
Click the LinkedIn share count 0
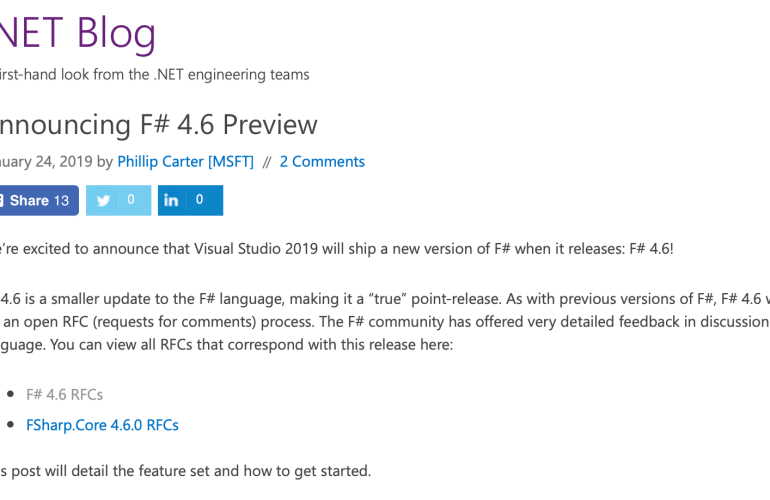[x=200, y=200]
